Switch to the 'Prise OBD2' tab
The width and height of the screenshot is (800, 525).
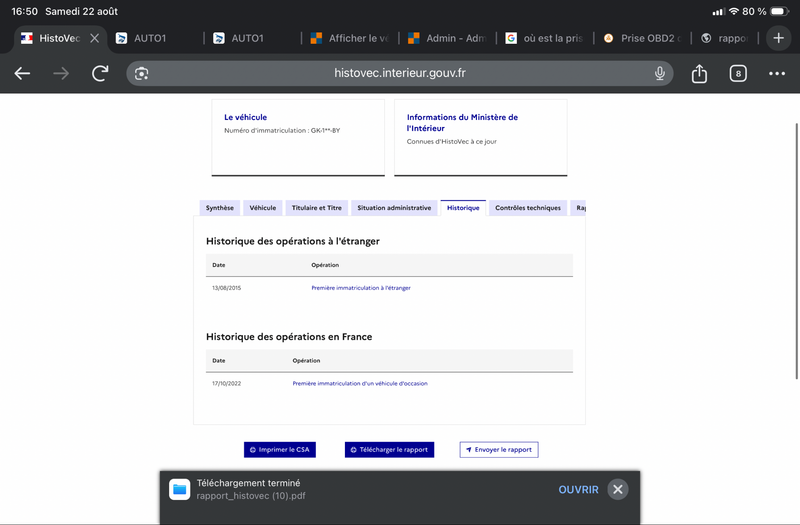click(642, 38)
